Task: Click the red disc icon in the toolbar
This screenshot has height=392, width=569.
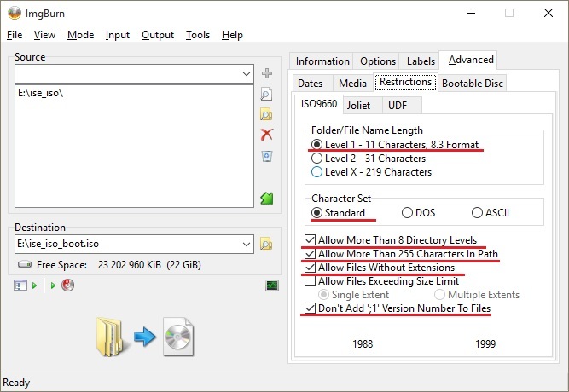Action: pos(68,285)
